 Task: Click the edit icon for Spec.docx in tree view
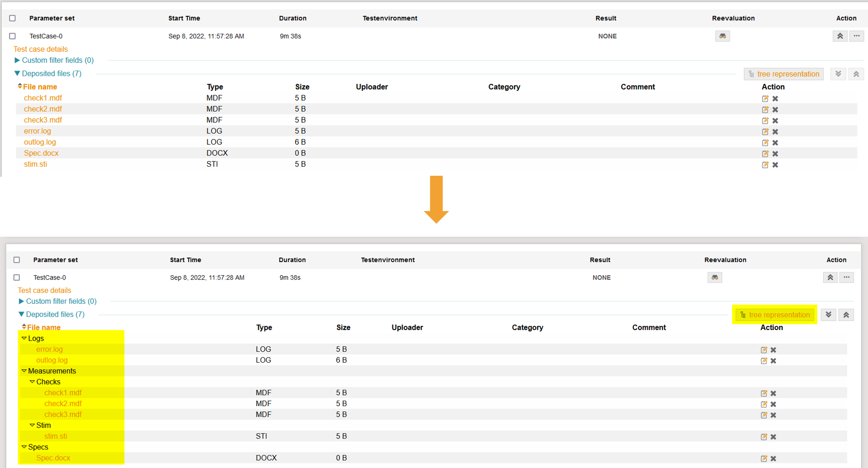(763, 458)
